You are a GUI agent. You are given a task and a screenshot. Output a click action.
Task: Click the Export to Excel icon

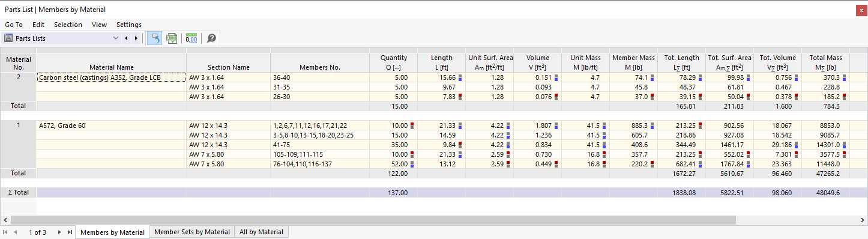172,38
